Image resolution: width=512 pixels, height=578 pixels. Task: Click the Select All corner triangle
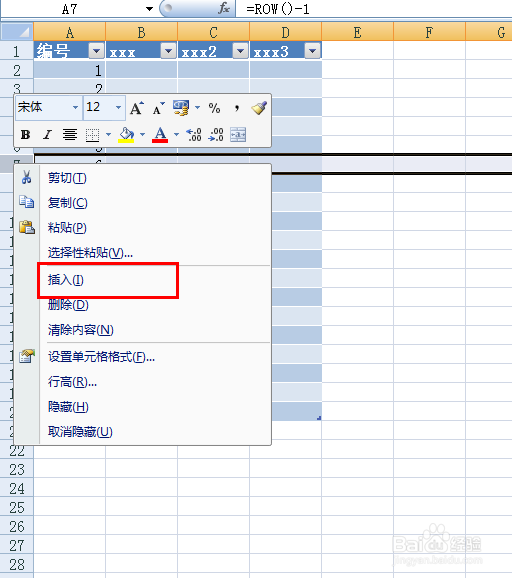tap(17, 32)
